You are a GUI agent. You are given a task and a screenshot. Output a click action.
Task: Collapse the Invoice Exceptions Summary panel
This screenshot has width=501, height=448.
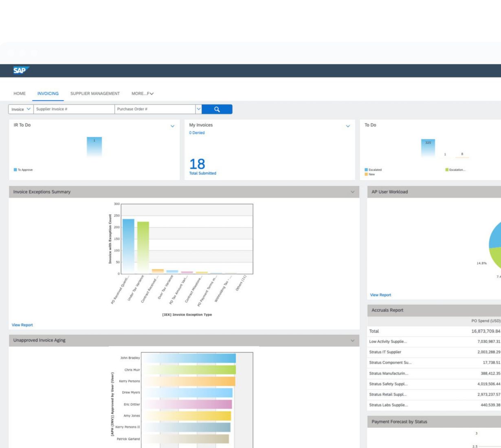[352, 192]
